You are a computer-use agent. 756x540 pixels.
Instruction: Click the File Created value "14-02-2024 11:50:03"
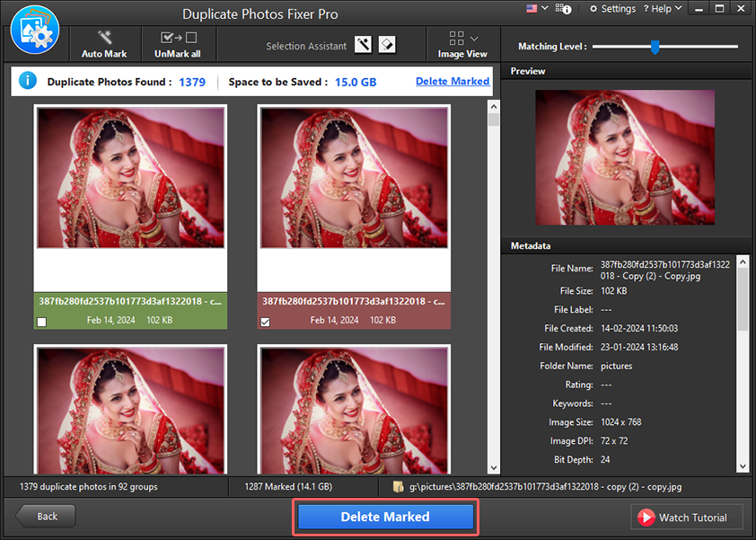click(x=639, y=328)
